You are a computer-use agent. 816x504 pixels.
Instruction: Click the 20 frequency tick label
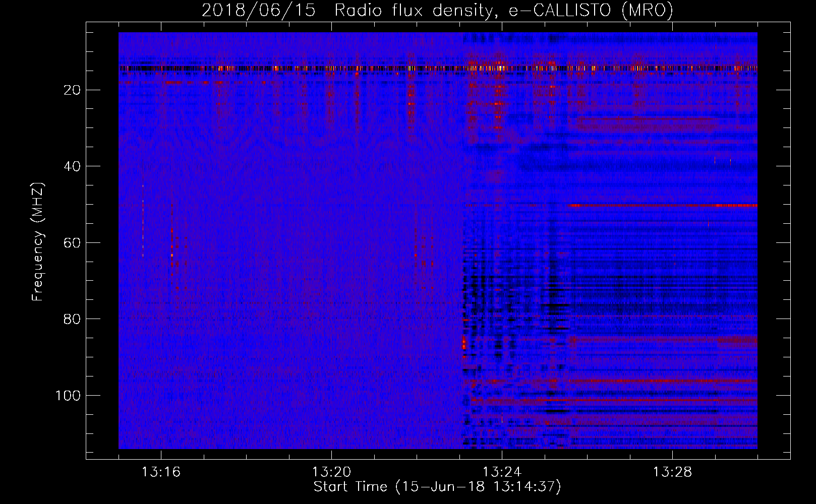pos(73,90)
